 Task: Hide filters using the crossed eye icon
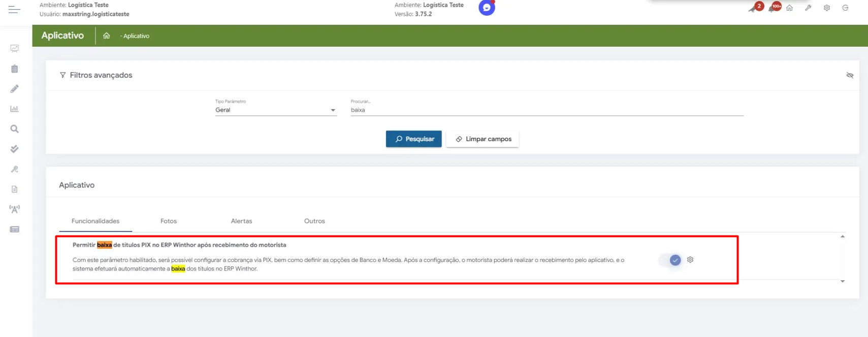pos(850,75)
